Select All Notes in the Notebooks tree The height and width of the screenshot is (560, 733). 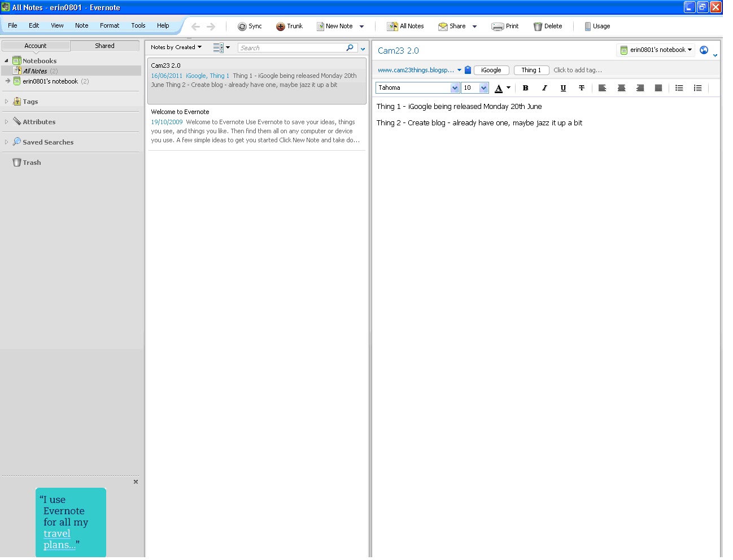(x=71, y=71)
